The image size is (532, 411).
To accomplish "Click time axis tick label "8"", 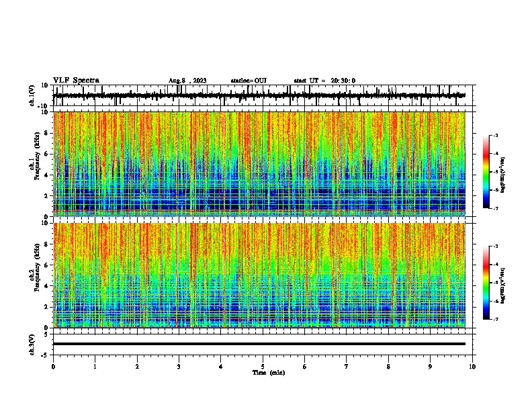I will [388, 367].
